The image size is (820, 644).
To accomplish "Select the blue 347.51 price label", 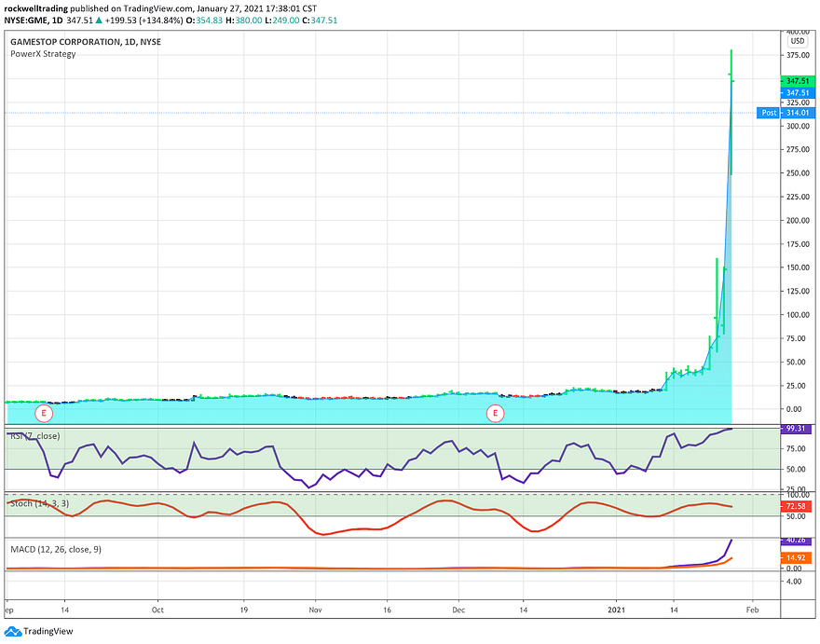I will [798, 92].
